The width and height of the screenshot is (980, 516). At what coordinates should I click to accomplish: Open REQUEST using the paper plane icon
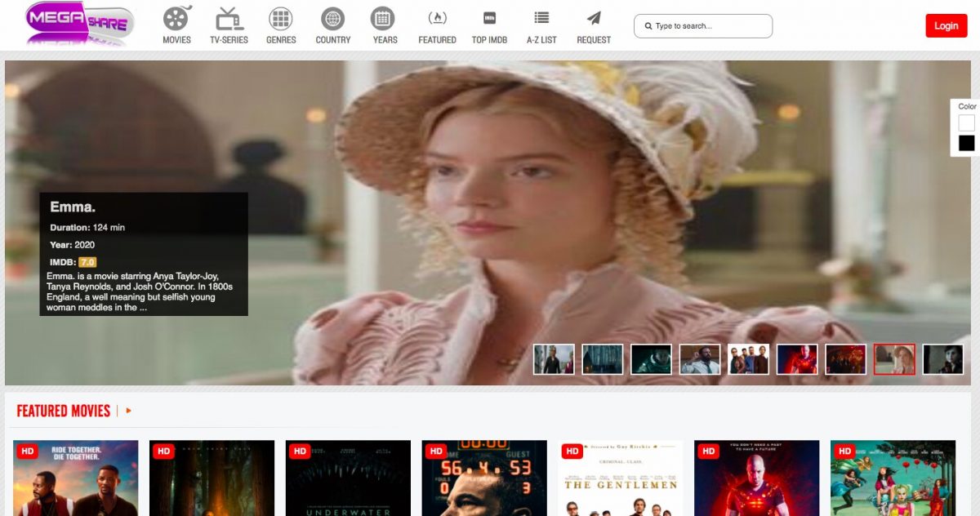click(594, 20)
